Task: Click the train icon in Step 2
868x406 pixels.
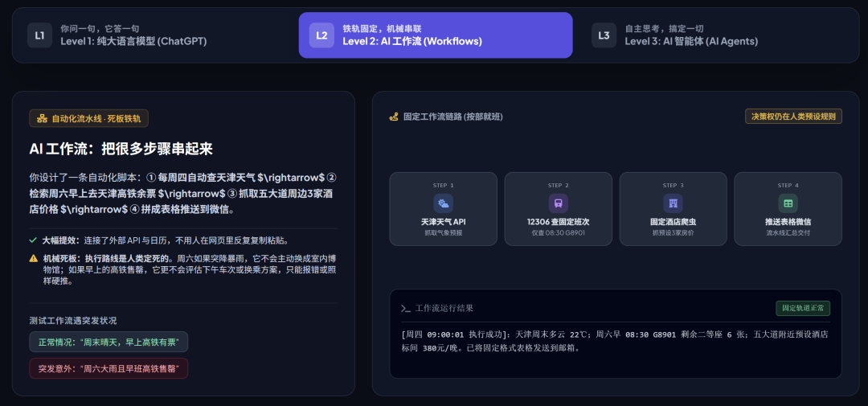Action: 558,203
